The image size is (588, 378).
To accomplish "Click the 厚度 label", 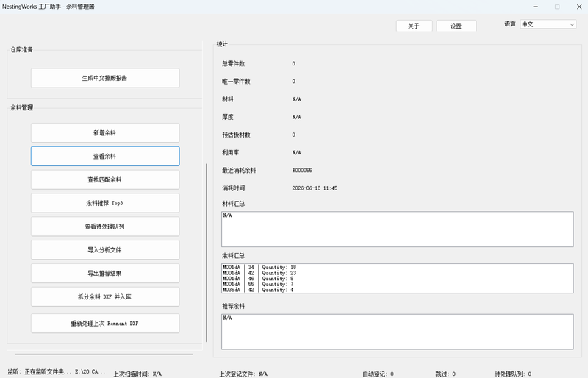I will point(228,117).
